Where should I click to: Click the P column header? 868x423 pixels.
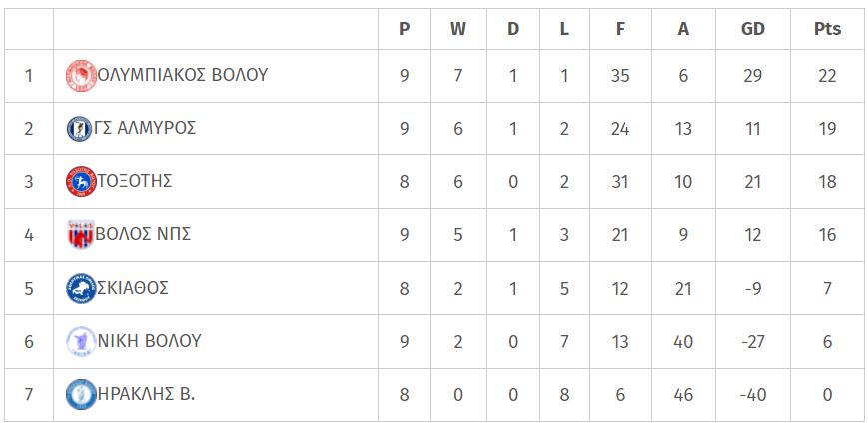(x=405, y=29)
